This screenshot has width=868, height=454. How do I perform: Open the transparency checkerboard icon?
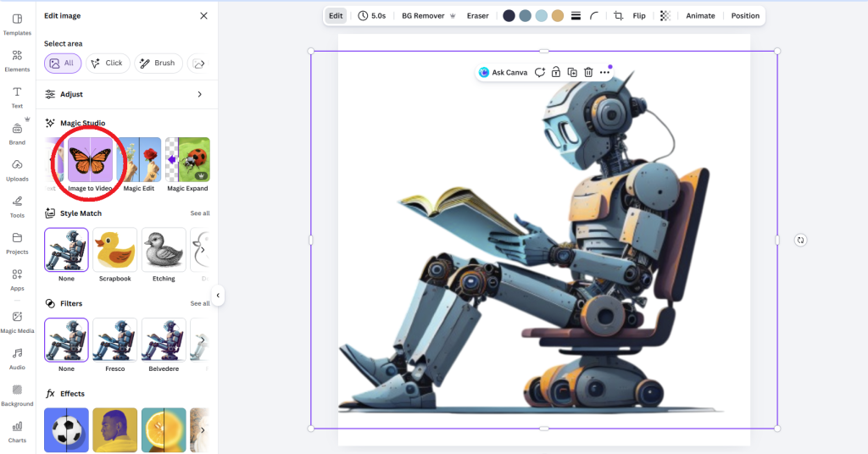tap(665, 15)
